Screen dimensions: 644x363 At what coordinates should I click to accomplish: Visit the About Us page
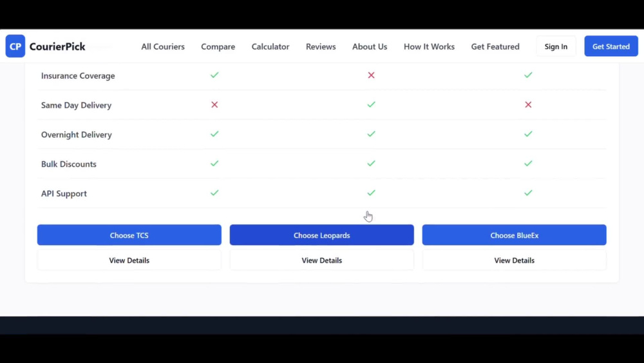[369, 46]
